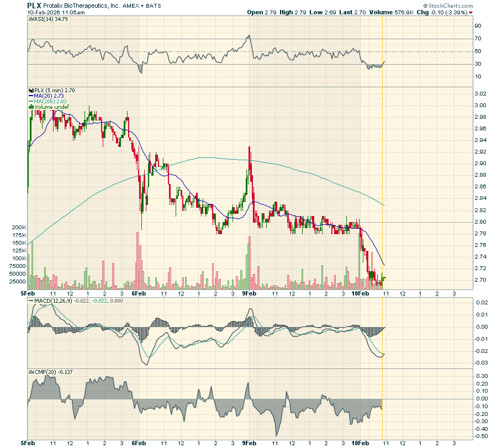Viewport: 497px width, 448px height.
Task: Click the RSI(14) 34.79 indicator label
Action: click(51, 19)
